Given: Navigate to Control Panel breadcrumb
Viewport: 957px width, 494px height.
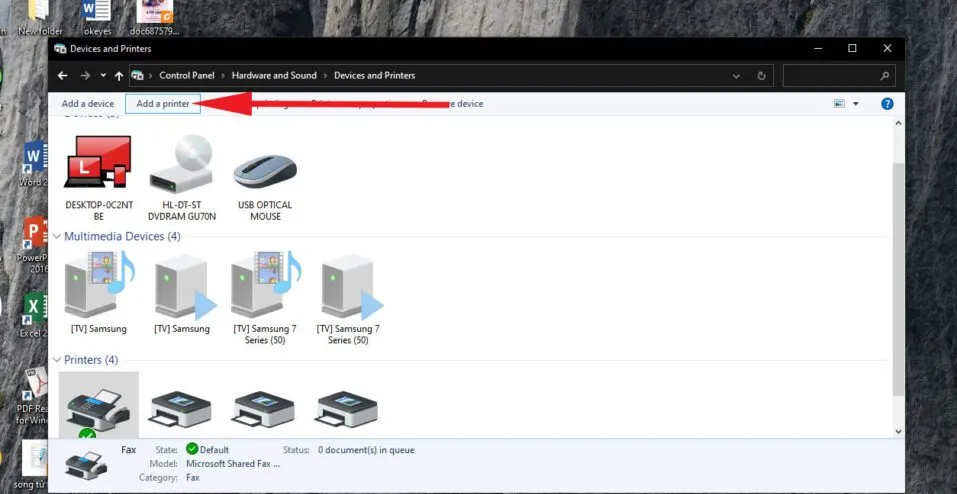Looking at the screenshot, I should (x=189, y=76).
